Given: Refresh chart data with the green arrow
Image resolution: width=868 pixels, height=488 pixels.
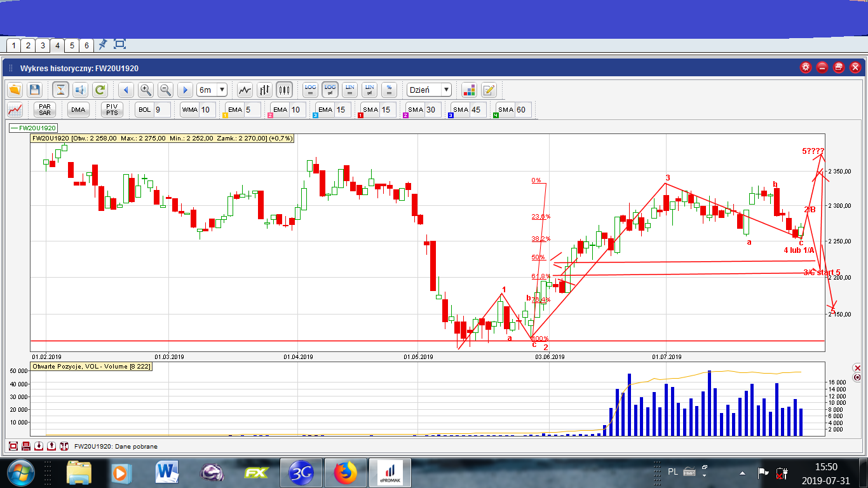Looking at the screenshot, I should tap(100, 90).
